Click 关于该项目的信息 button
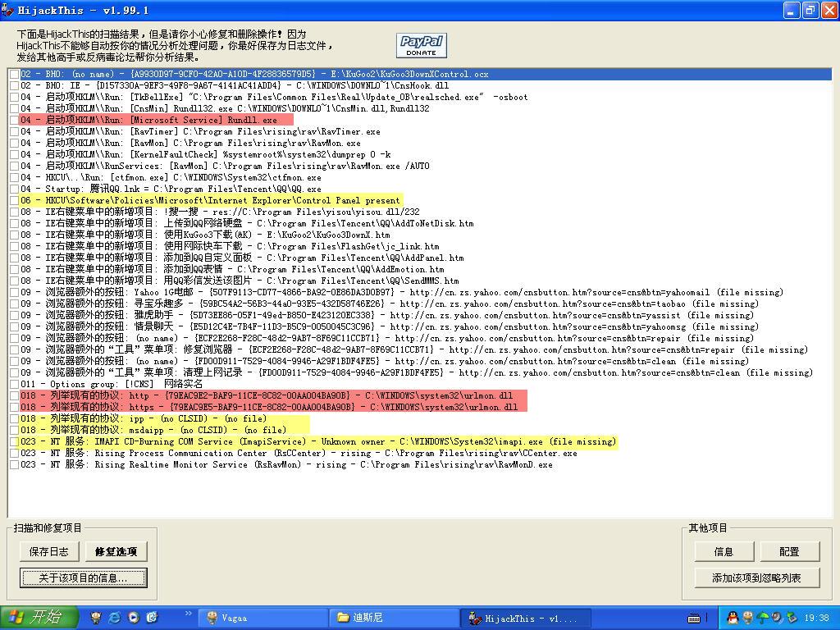 point(84,577)
